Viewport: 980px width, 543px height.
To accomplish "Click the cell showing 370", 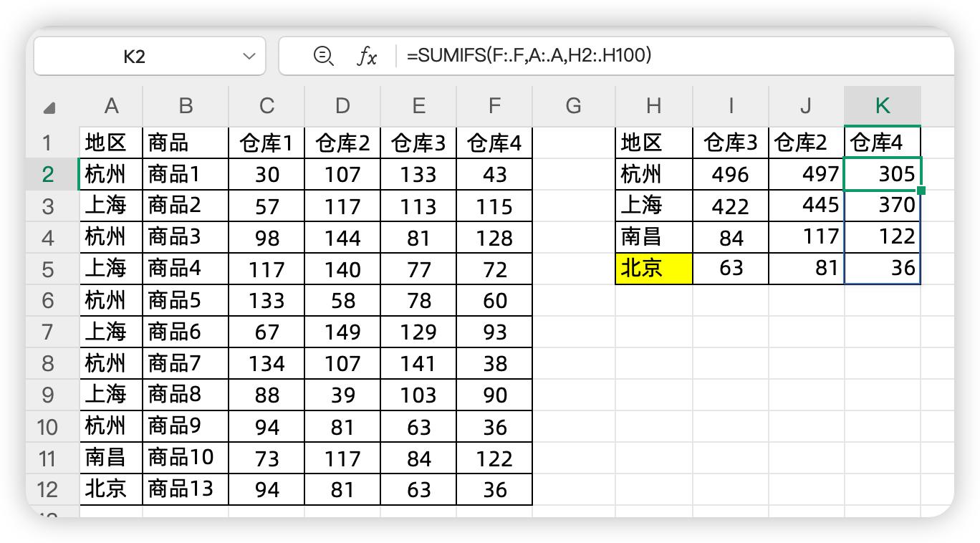I will coord(883,206).
